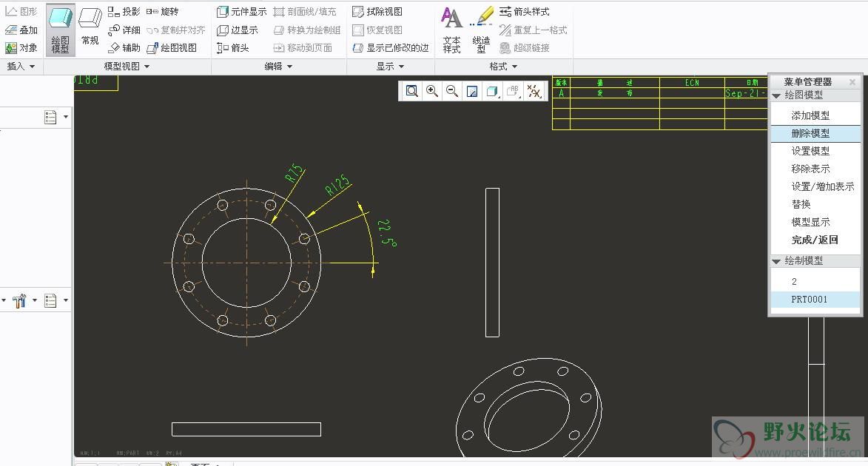Viewport: 868px width, 466px height.
Task: Expand the 显示 display group dropdown
Action: coord(390,67)
